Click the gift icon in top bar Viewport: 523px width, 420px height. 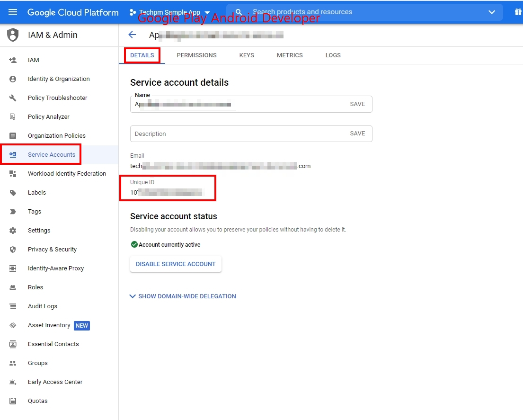point(517,12)
